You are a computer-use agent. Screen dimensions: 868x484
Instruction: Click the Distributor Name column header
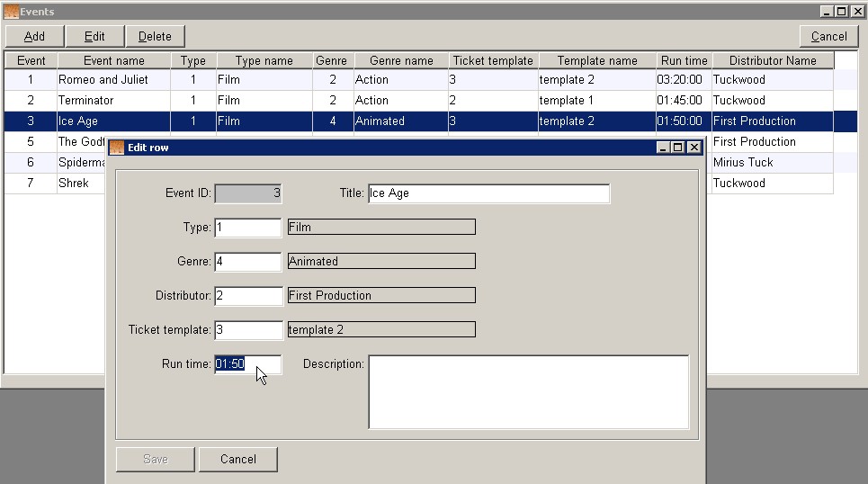point(772,61)
